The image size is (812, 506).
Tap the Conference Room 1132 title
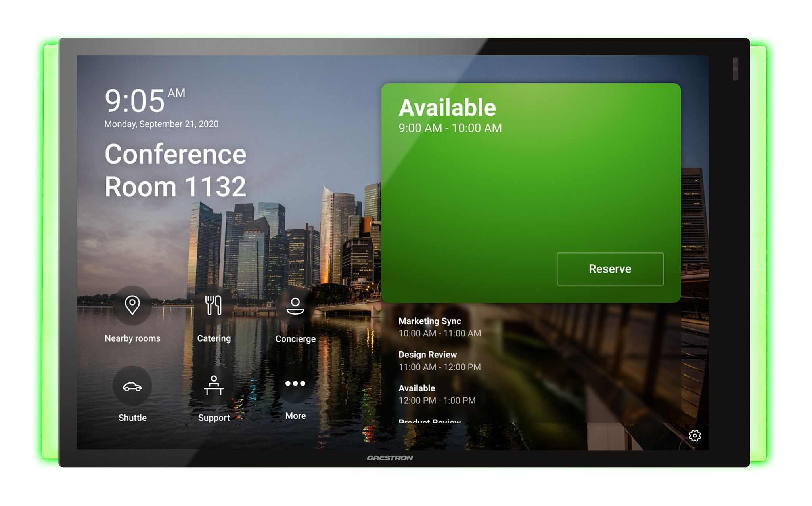pos(175,170)
